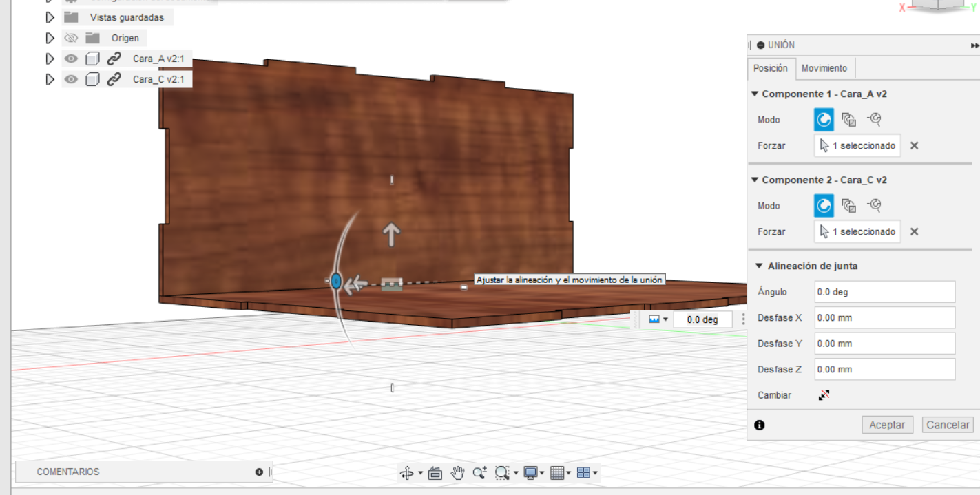Viewport: 980px width, 495px height.
Task: Open Display Settings monitor icon
Action: coord(530,473)
